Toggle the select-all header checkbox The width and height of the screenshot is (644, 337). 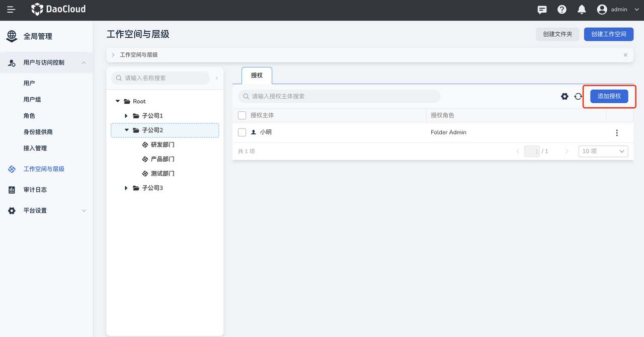[242, 115]
